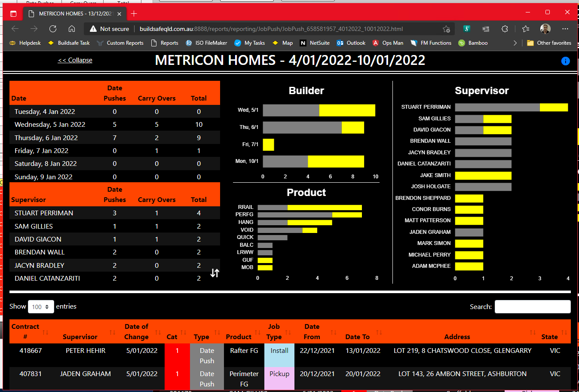Select the RRAIL bar in Product chart

pos(309,207)
